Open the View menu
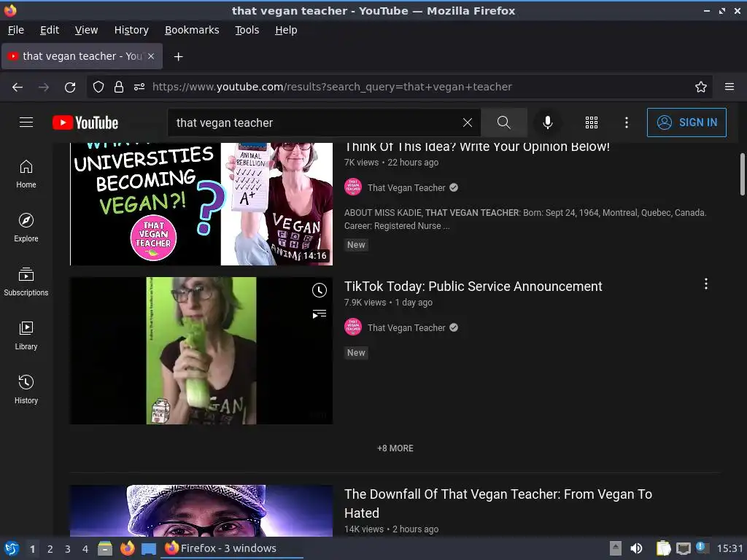747x560 pixels. click(86, 30)
